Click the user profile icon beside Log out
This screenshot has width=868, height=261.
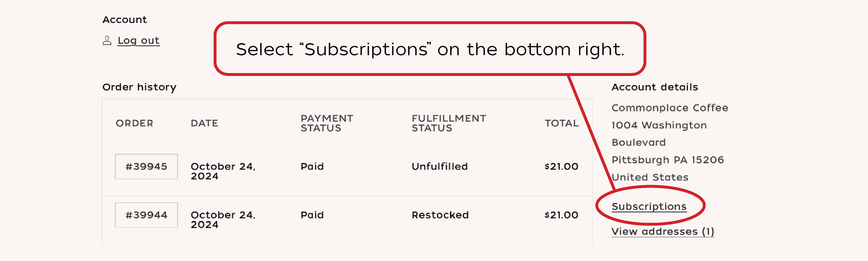(107, 41)
